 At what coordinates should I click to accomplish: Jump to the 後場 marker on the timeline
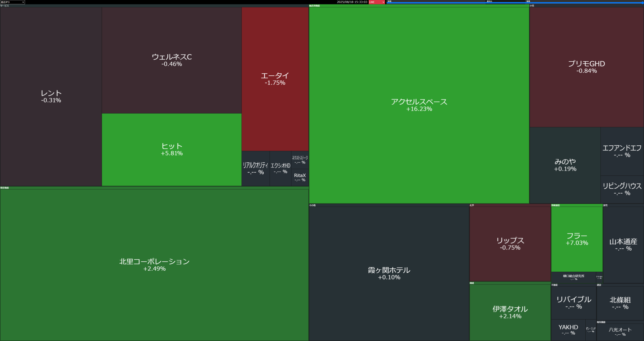528,1
